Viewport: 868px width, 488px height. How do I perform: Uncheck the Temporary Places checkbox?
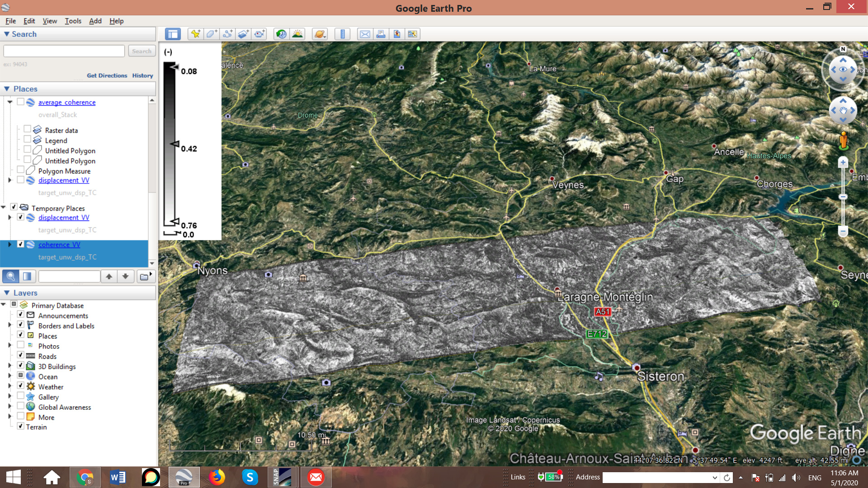click(x=14, y=207)
